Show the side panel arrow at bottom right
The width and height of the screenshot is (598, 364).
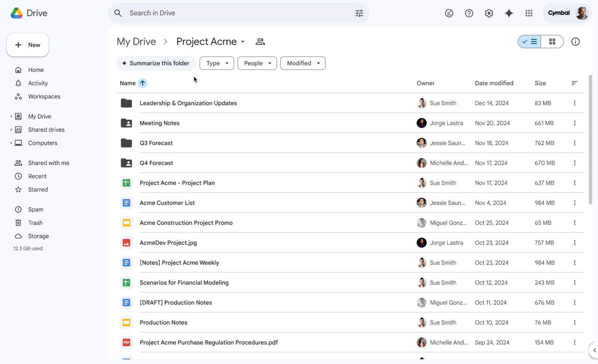click(x=594, y=350)
